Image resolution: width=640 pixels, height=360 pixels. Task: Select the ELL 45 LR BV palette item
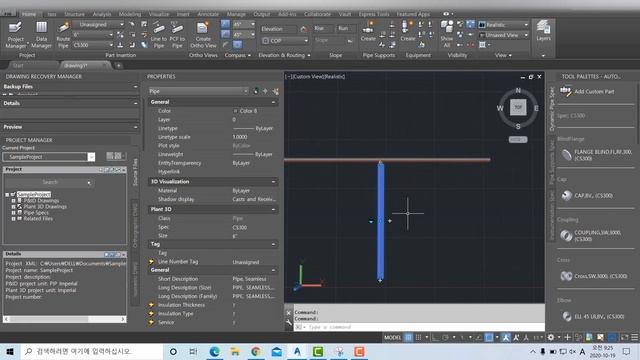point(593,316)
